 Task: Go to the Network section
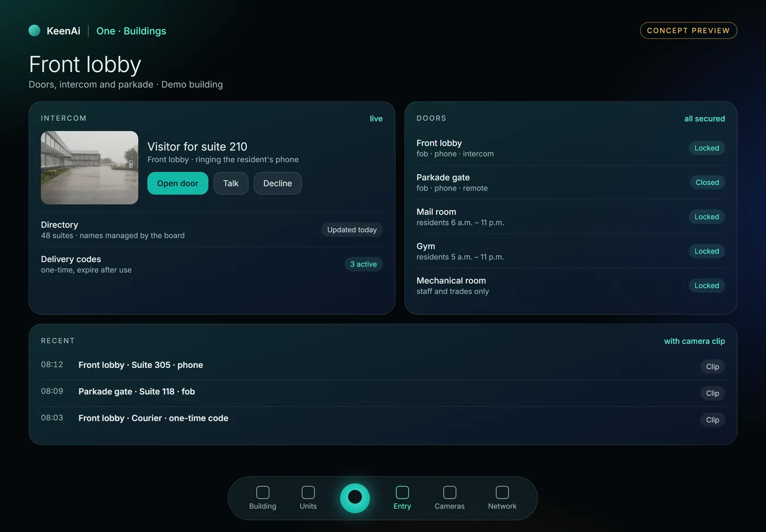click(502, 498)
